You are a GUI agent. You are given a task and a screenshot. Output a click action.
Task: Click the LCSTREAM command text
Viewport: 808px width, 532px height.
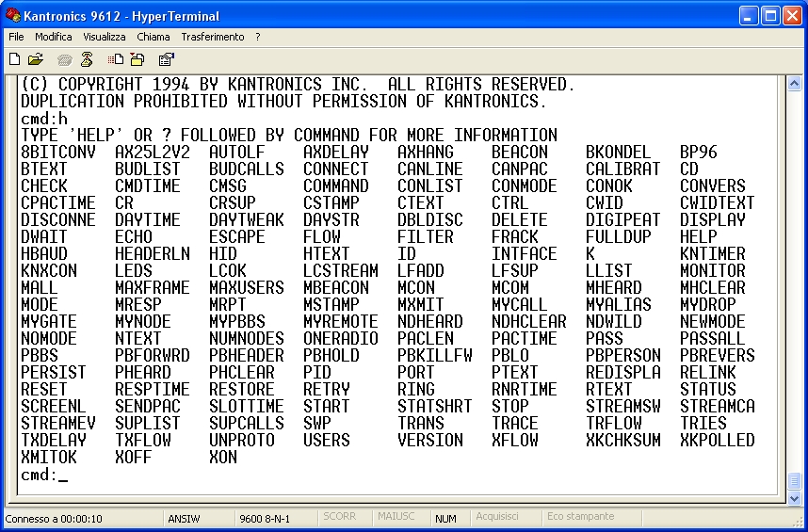341,271
